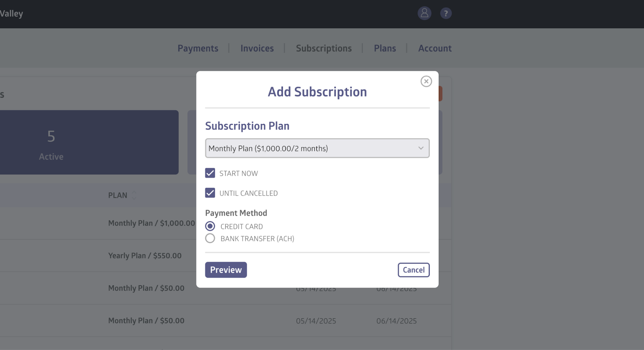
Task: Open the user profile icon
Action: pyautogui.click(x=424, y=13)
